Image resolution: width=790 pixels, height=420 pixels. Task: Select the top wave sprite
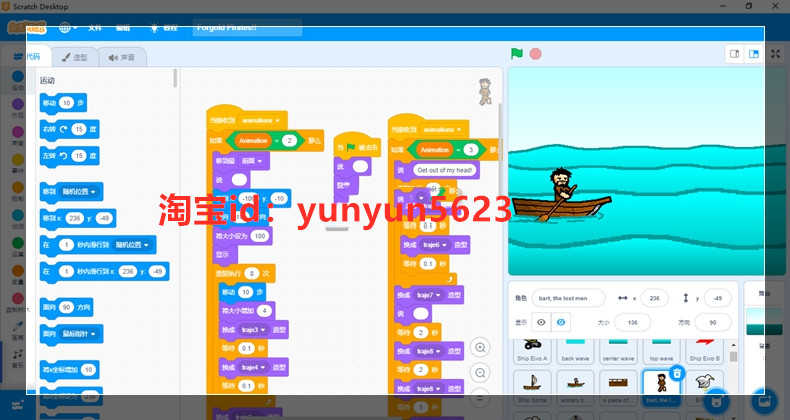(x=662, y=351)
